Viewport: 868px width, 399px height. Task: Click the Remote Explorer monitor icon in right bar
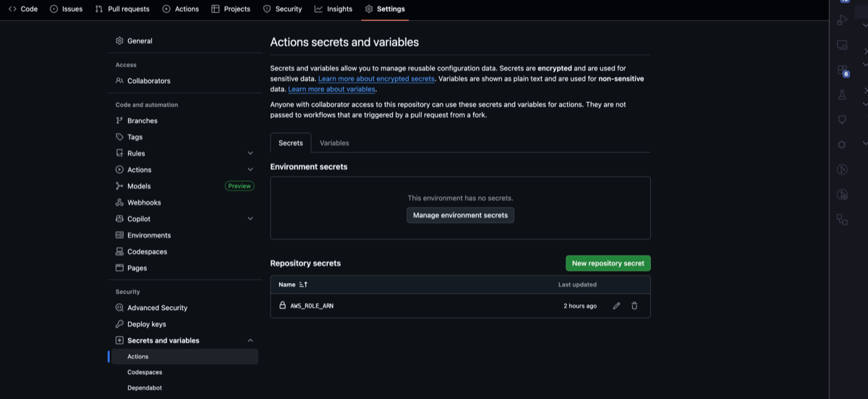point(842,45)
